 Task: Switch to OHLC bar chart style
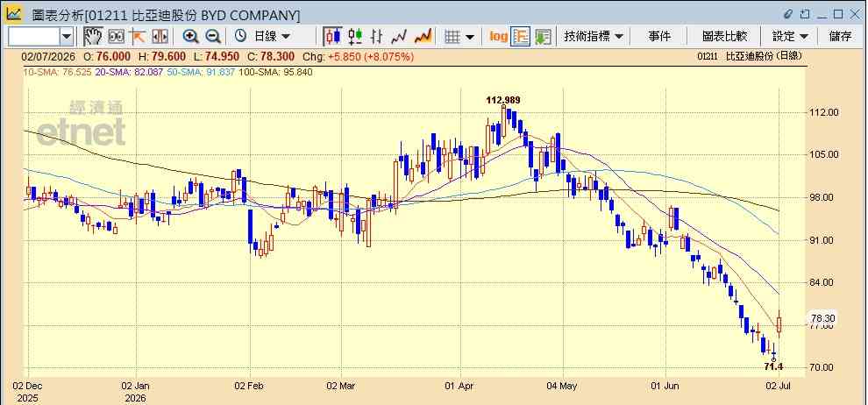pyautogui.click(x=377, y=37)
